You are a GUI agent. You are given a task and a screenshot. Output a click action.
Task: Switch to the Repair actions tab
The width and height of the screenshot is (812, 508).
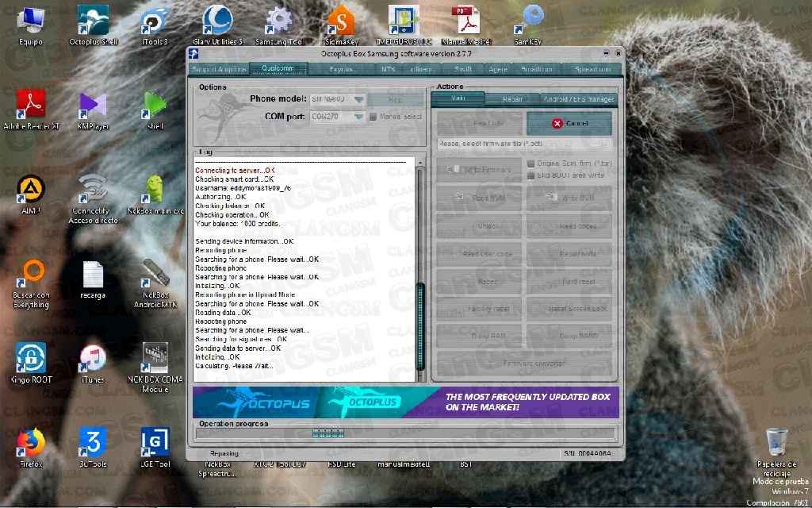click(512, 99)
